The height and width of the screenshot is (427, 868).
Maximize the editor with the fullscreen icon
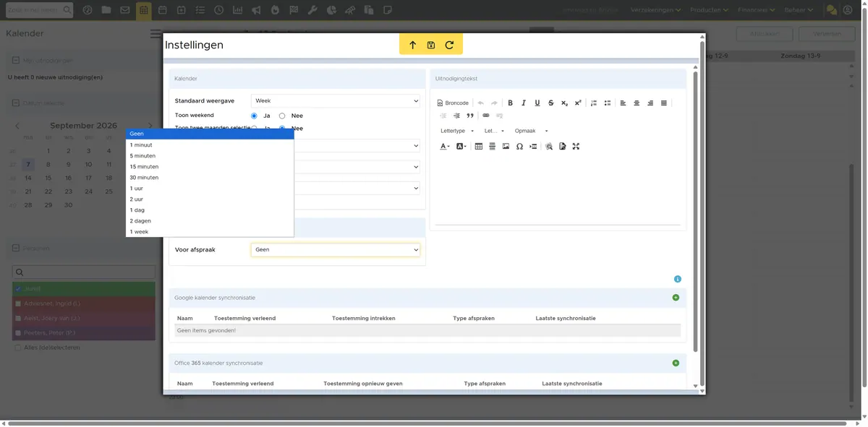(x=576, y=147)
